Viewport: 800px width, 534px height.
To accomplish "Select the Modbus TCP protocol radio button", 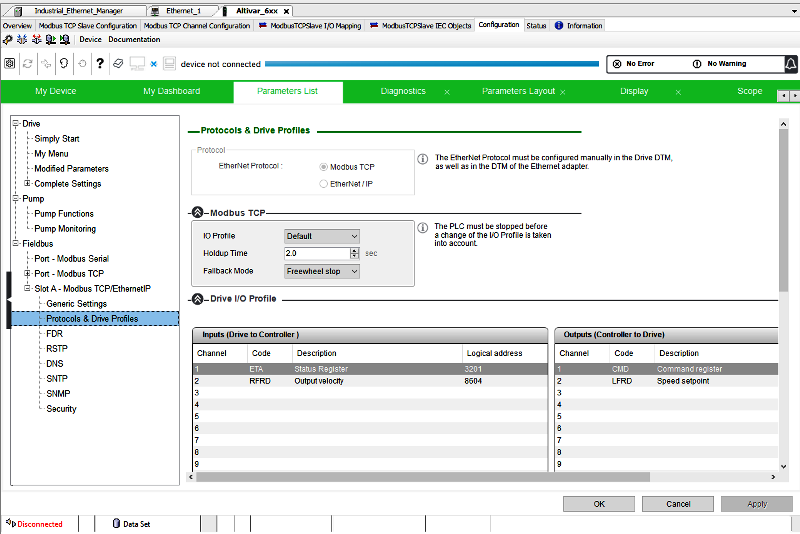I will coord(324,167).
